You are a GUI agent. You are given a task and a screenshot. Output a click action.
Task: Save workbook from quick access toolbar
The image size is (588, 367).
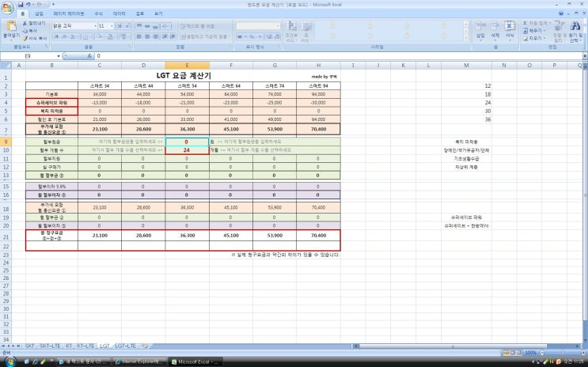(x=21, y=5)
